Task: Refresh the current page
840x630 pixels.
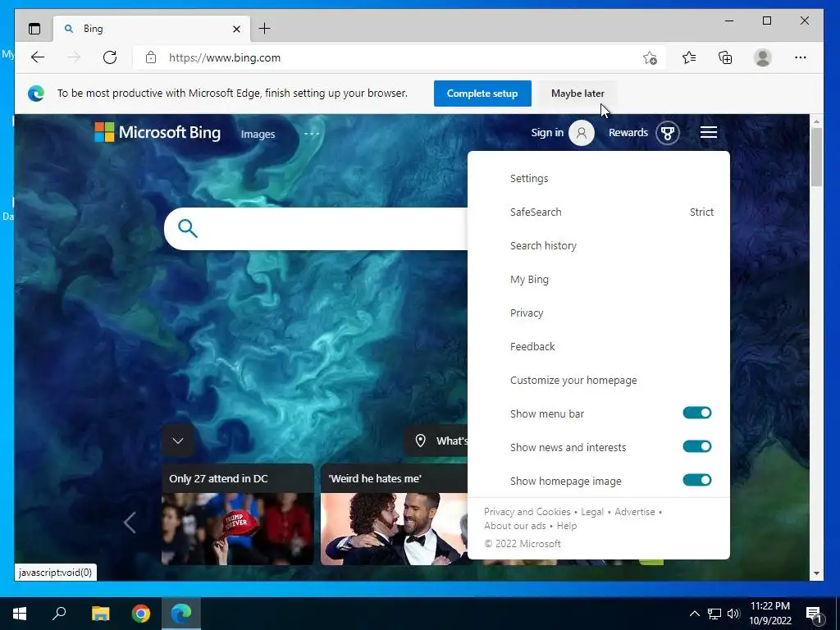Action: click(x=110, y=57)
